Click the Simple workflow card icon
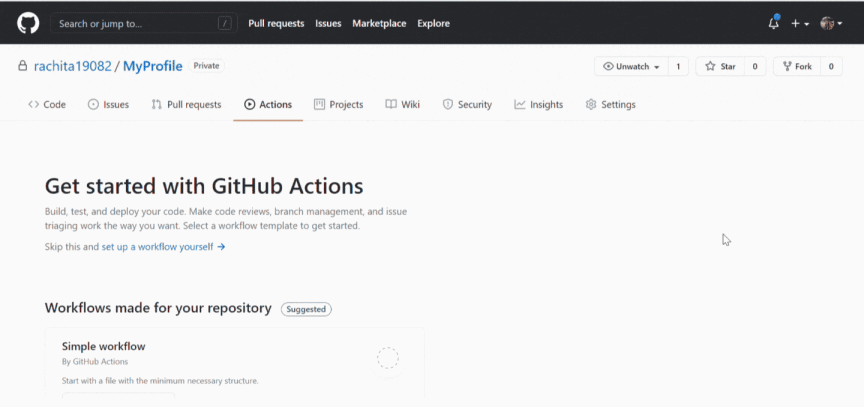 tap(387, 358)
